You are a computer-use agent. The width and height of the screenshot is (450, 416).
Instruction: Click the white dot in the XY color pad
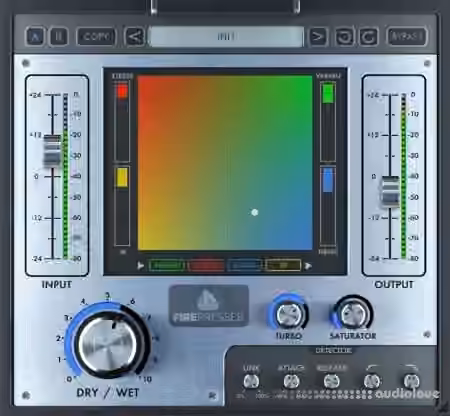click(x=255, y=212)
